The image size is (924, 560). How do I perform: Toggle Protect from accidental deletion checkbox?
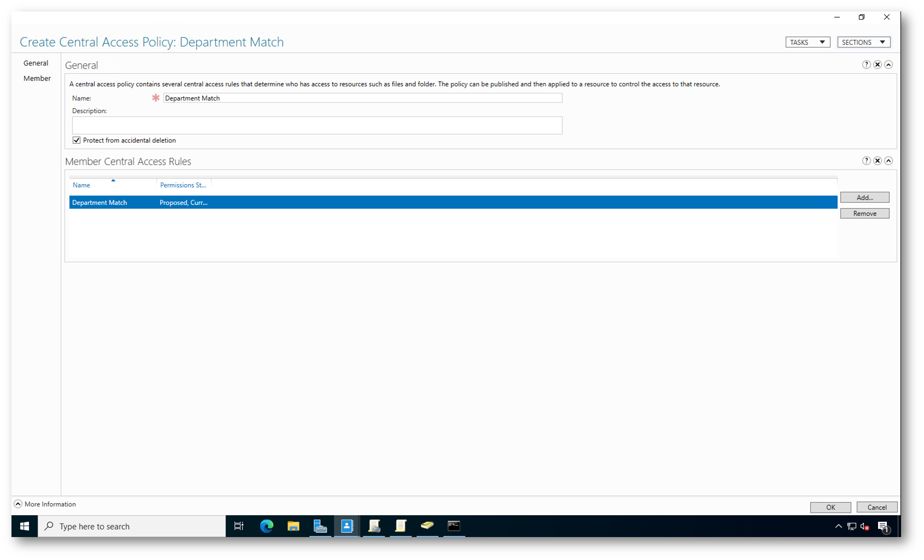tap(76, 140)
